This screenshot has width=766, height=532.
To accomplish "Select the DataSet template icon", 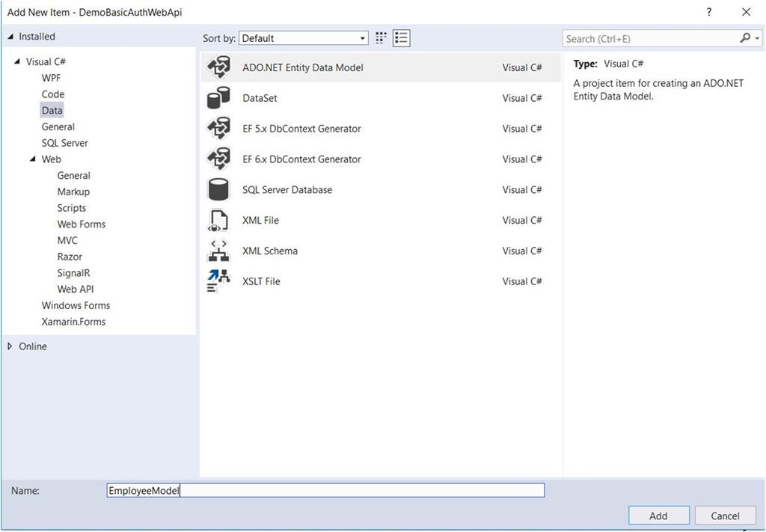I will click(x=218, y=97).
